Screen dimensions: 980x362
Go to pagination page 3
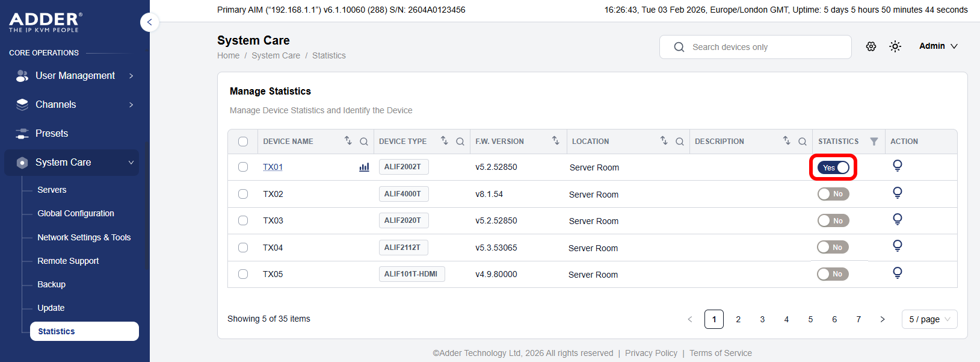[762, 319]
